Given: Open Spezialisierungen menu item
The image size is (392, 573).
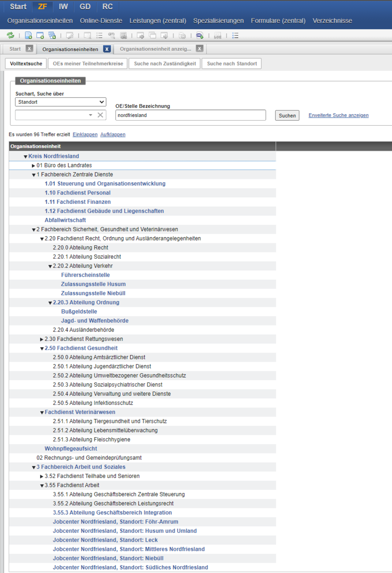Looking at the screenshot, I should [x=218, y=21].
